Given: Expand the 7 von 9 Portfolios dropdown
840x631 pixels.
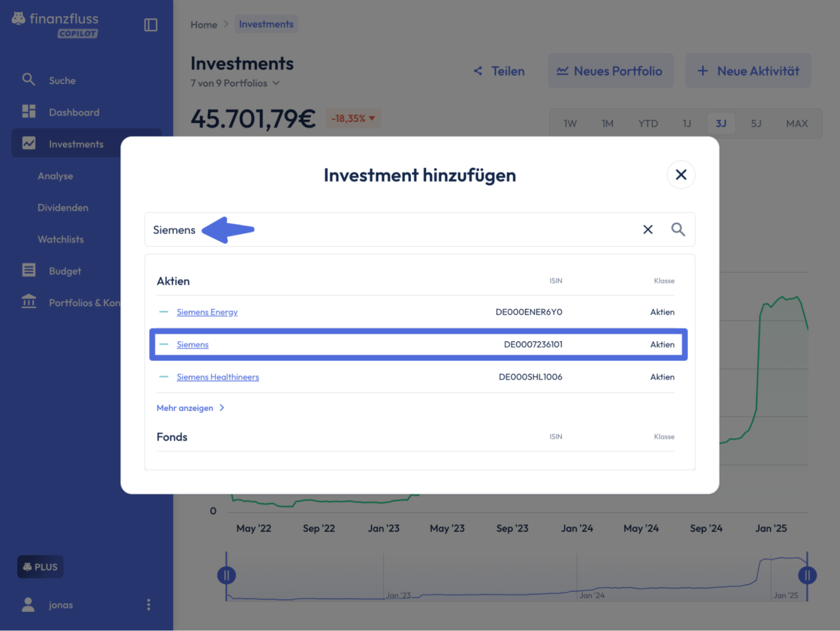Looking at the screenshot, I should [x=235, y=83].
